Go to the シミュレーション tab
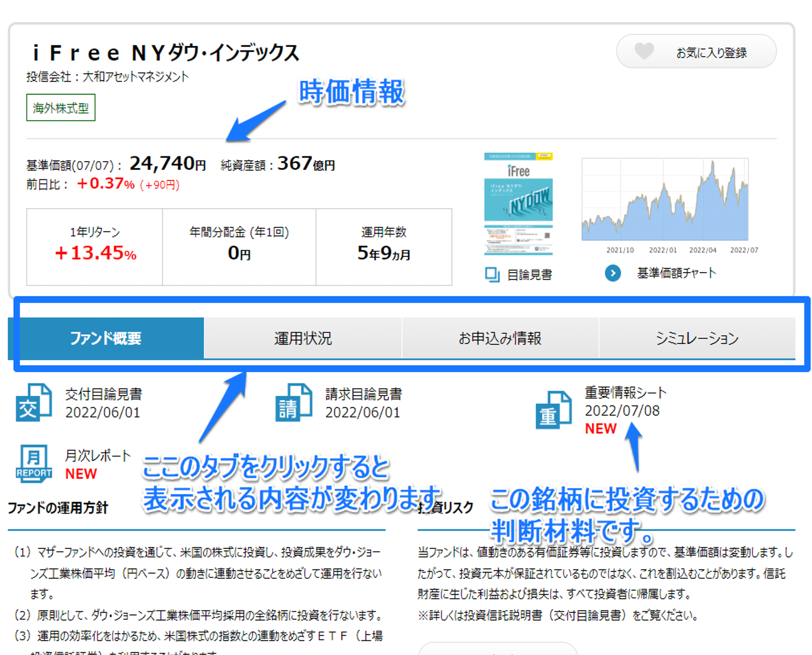 click(697, 338)
